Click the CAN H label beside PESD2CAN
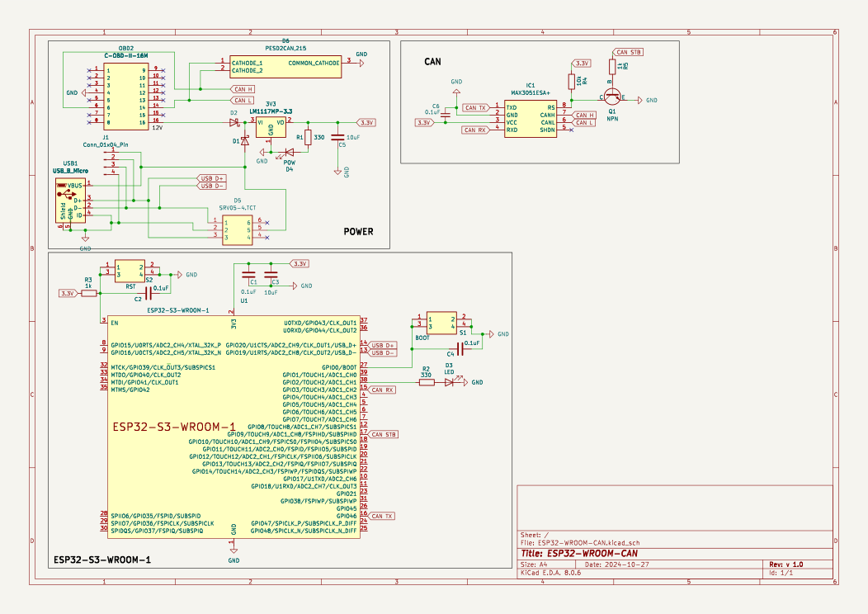Viewport: 868px width, 614px height. coord(243,89)
